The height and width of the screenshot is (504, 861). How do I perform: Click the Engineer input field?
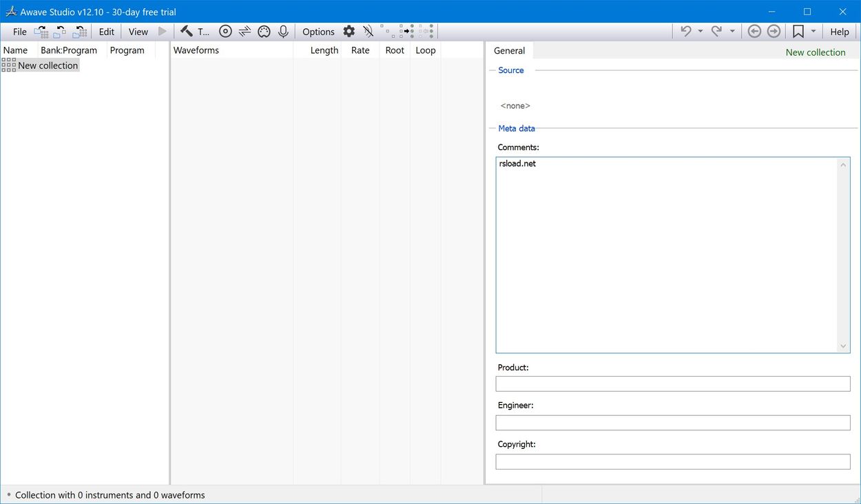tap(673, 423)
